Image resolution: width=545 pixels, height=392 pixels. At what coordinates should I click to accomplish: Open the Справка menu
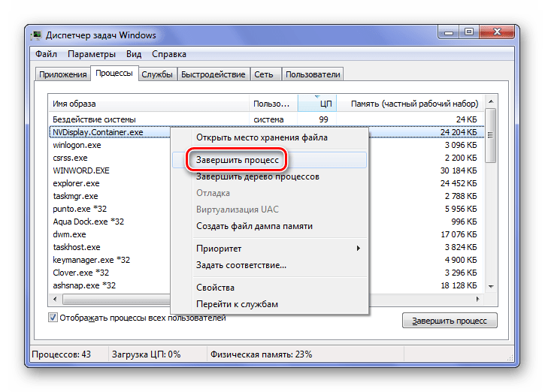tap(169, 54)
